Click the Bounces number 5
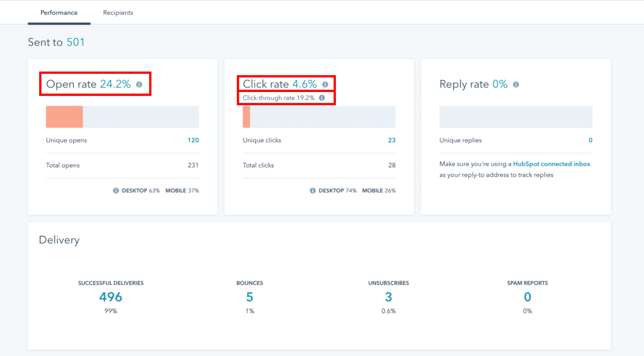Viewport: 644px width, 356px height. [x=250, y=297]
